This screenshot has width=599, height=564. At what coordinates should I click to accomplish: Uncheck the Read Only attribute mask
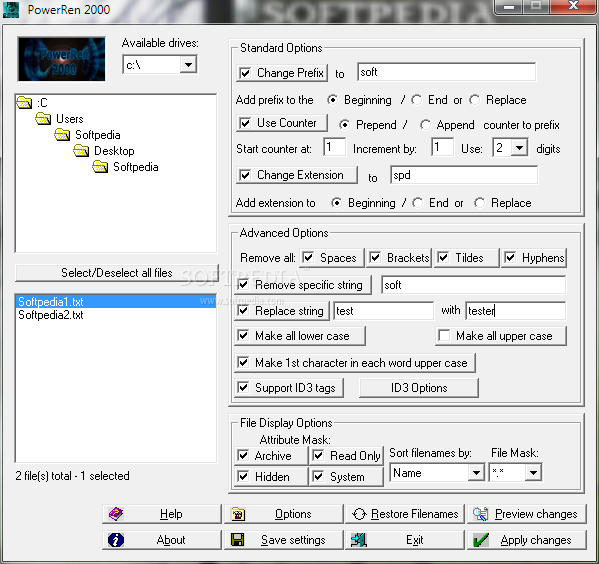pyautogui.click(x=318, y=455)
